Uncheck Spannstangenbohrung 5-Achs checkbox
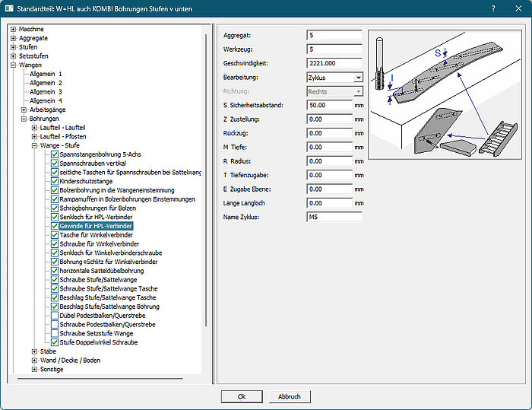 [55, 154]
